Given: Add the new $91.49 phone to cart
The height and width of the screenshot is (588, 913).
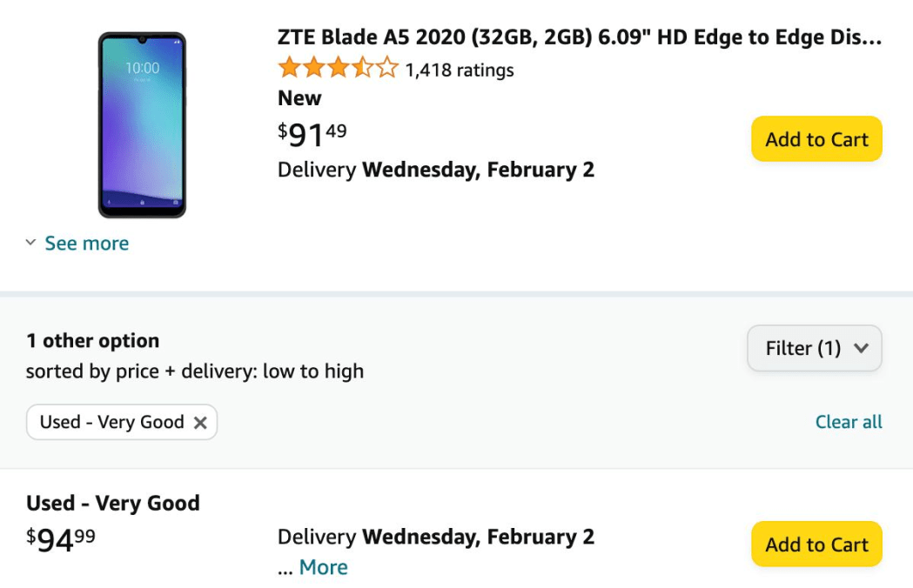Looking at the screenshot, I should tap(816, 139).
